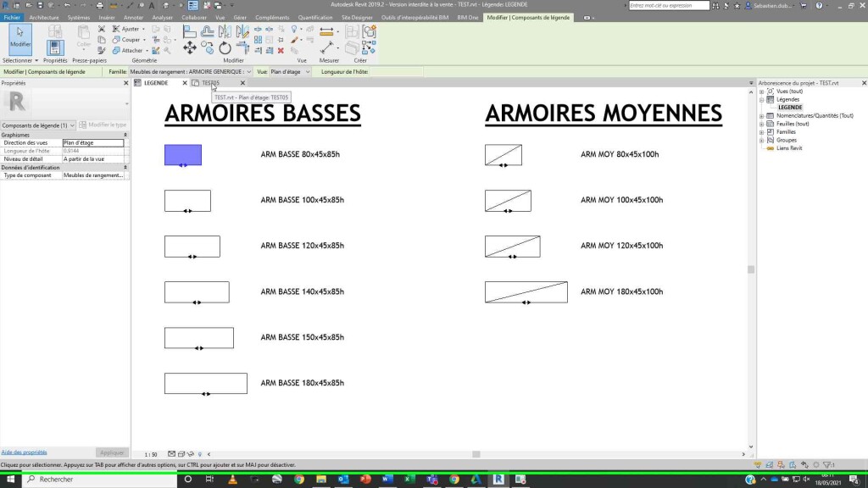This screenshot has height=488, width=868.
Task: Click the paintbrush override graphics icon
Action: [294, 40]
